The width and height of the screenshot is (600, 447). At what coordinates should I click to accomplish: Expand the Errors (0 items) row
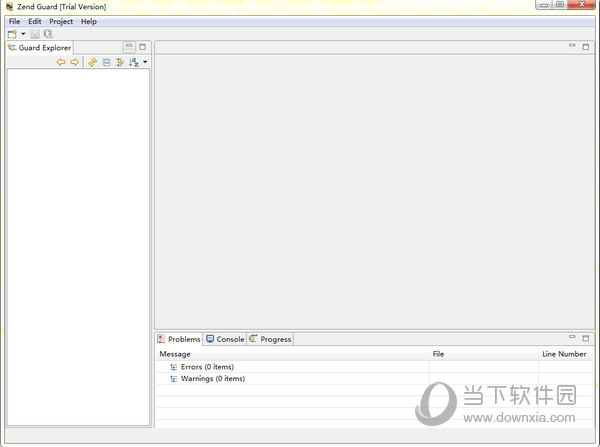tap(173, 367)
